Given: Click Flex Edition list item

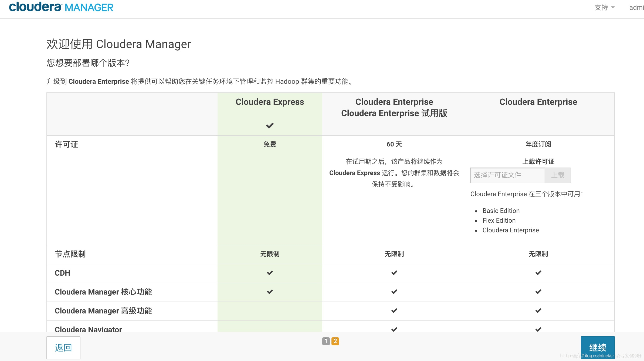Looking at the screenshot, I should coord(499,220).
